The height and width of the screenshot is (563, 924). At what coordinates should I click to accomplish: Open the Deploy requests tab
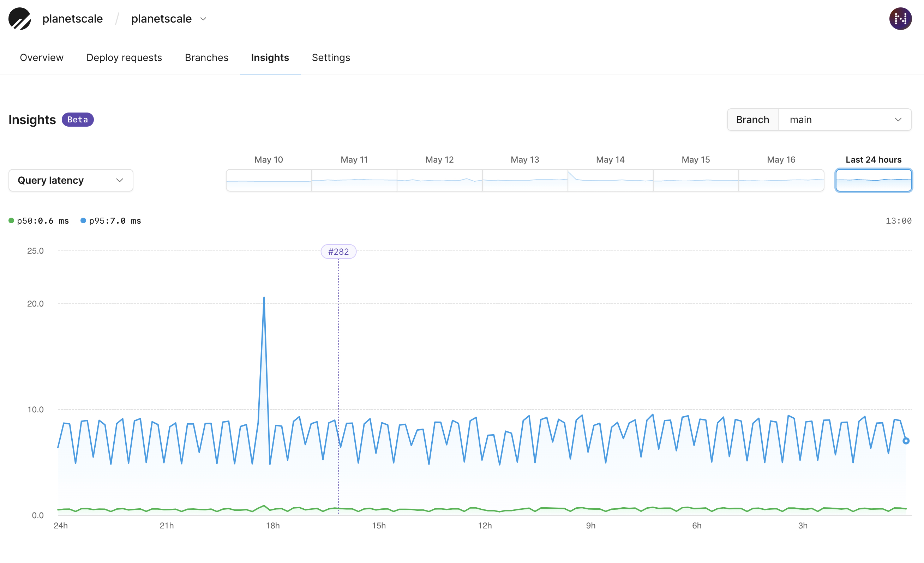click(124, 57)
